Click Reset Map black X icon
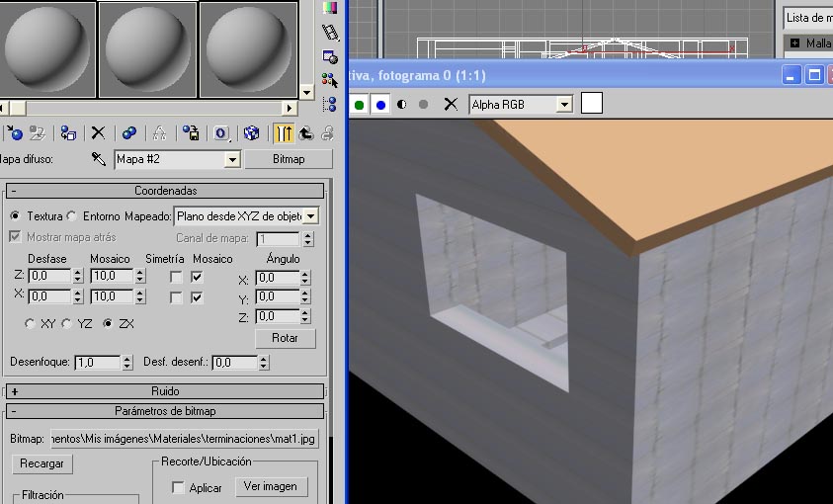The width and height of the screenshot is (833, 504). click(98, 132)
